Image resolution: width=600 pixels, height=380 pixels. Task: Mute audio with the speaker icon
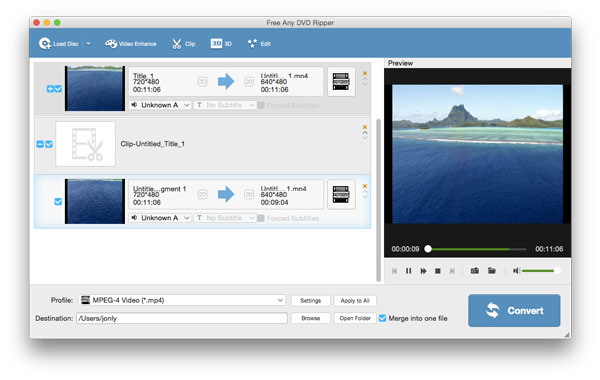(516, 271)
